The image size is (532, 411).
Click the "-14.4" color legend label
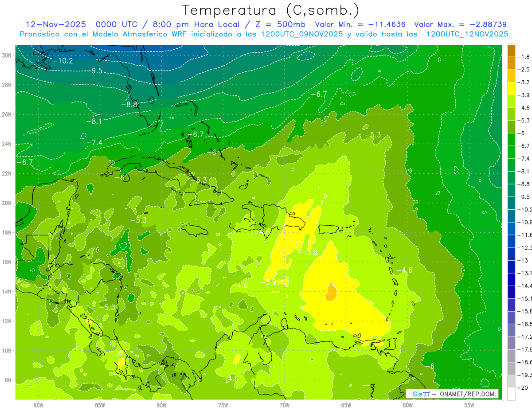point(525,286)
